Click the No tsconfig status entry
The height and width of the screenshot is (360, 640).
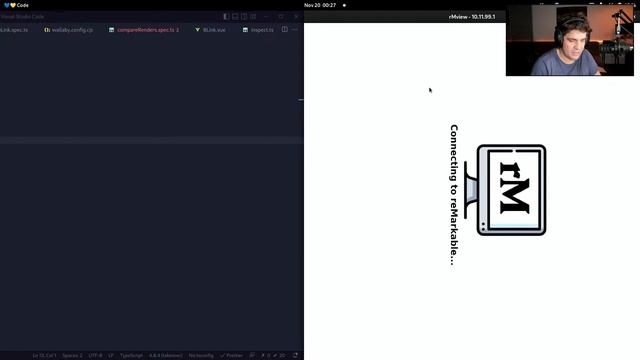[201, 356]
